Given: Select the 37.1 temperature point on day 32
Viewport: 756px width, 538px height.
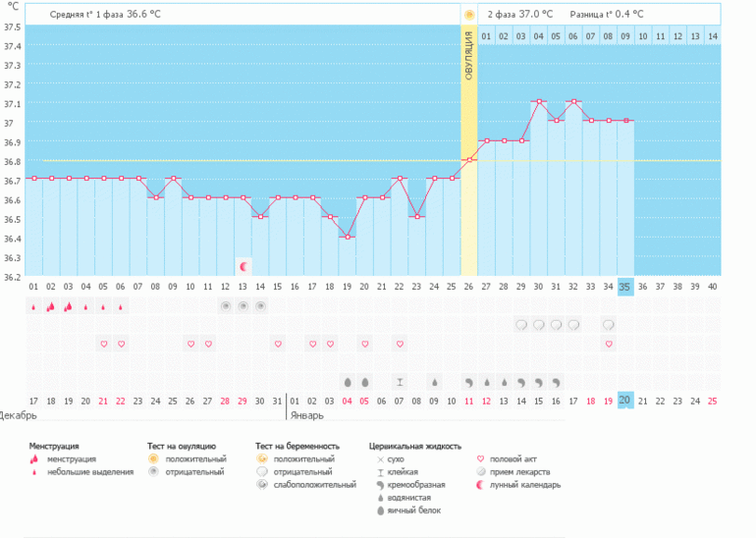Looking at the screenshot, I should click(573, 101).
